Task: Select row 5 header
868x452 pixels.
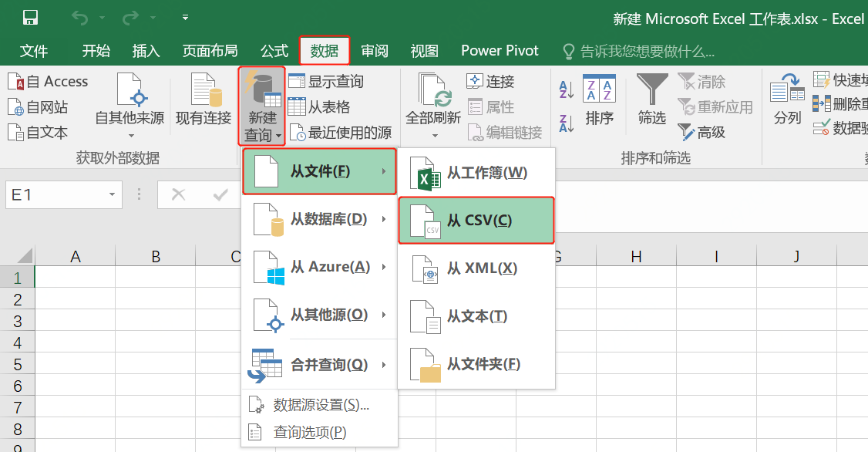Action: point(17,365)
